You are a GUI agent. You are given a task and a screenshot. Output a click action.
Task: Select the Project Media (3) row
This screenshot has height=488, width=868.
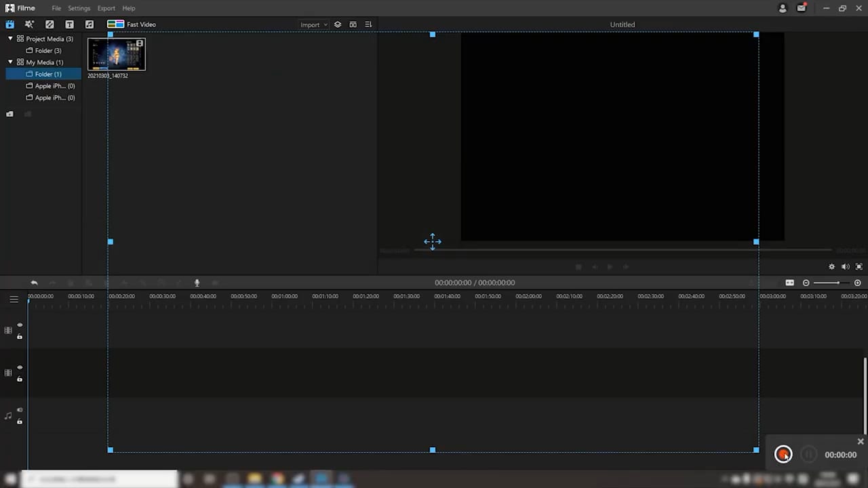[43, 39]
